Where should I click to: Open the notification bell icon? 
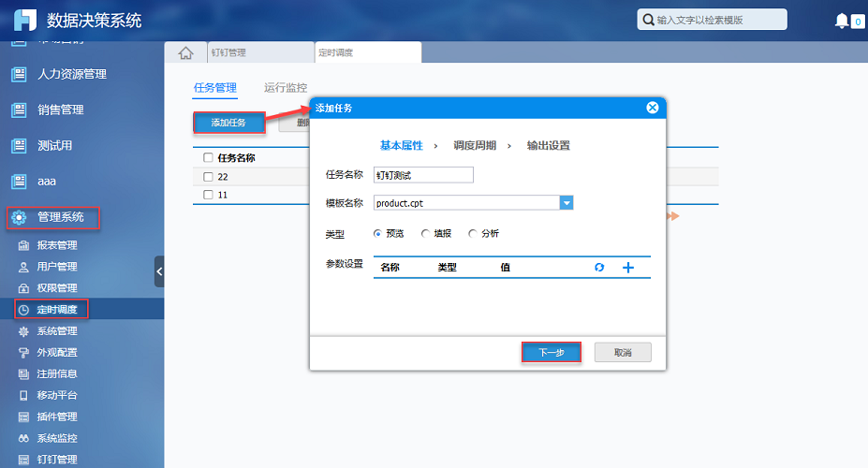tap(842, 21)
